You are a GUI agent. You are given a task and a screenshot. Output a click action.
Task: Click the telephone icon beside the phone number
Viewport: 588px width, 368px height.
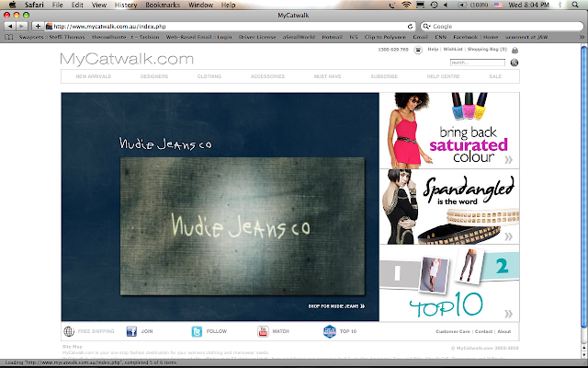pos(418,50)
